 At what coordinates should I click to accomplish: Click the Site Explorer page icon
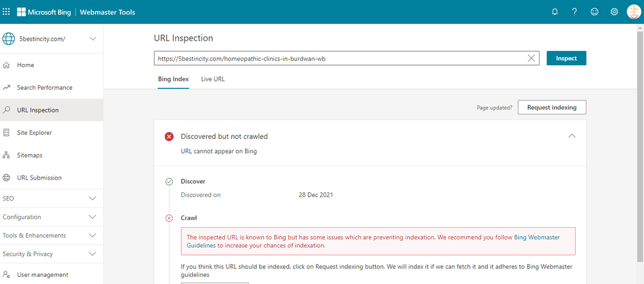[6, 133]
